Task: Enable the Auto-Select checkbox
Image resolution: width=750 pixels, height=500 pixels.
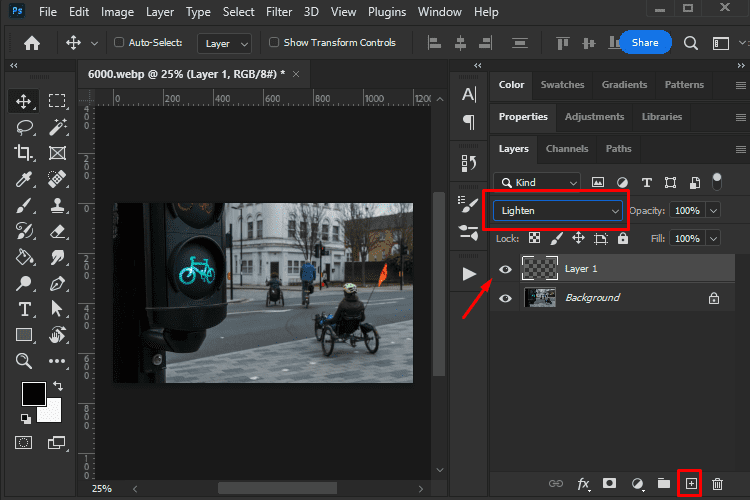Action: coord(120,43)
